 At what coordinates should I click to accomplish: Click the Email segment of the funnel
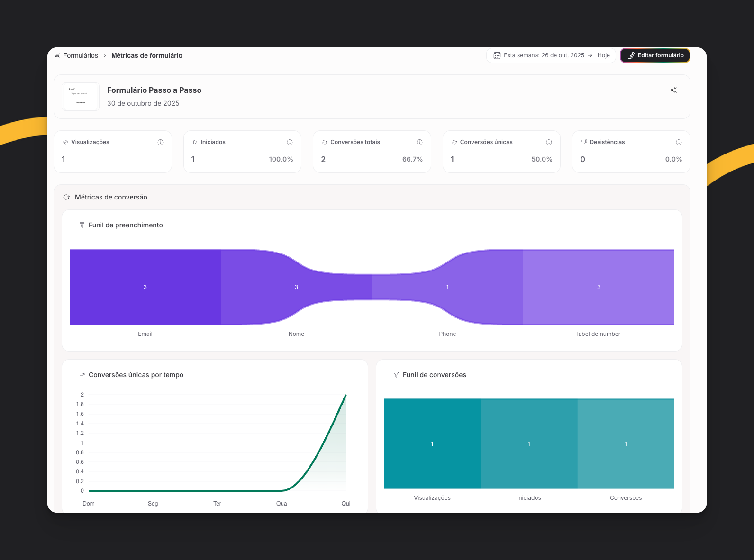coord(145,287)
